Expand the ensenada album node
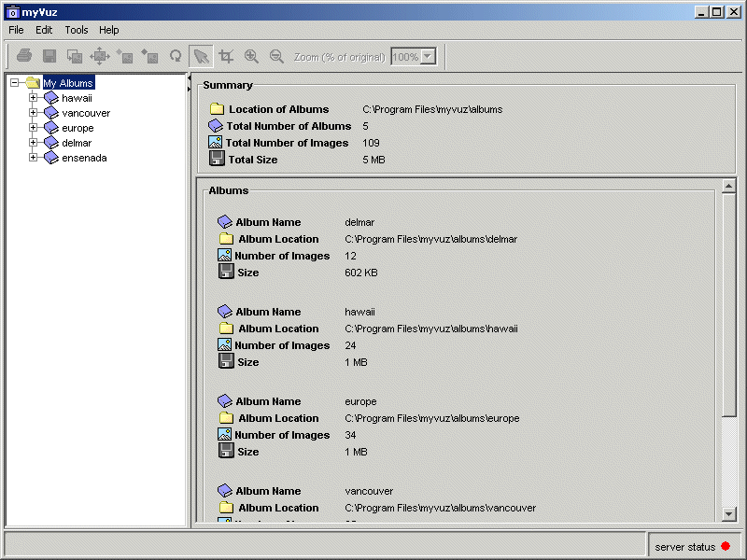747x560 pixels. pyautogui.click(x=33, y=158)
